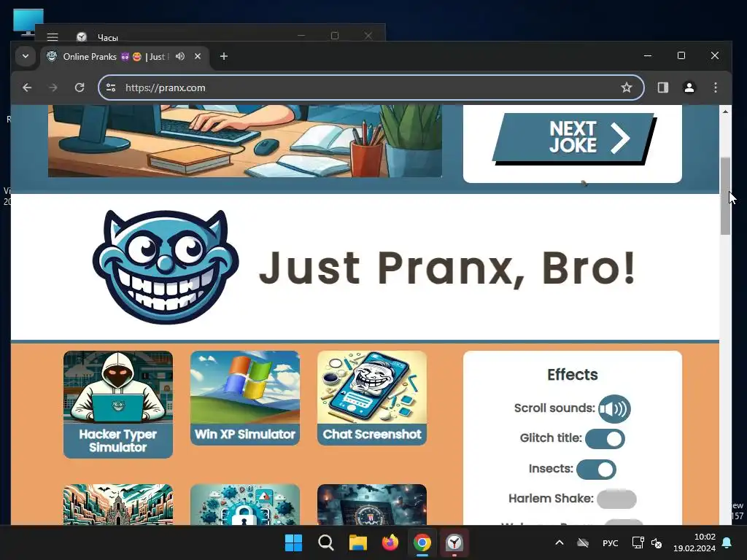Open the Hacker Typer Simulator prank
This screenshot has width=747, height=560.
pos(118,404)
